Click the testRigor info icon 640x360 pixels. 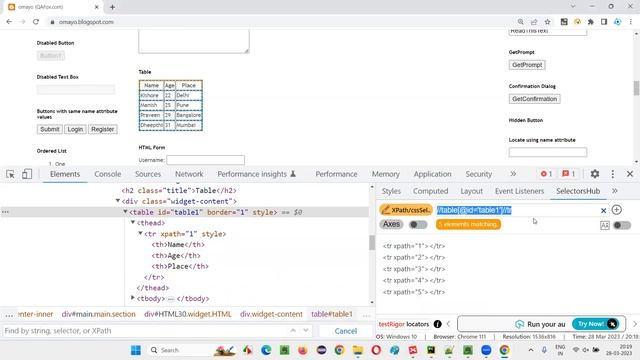point(438,324)
